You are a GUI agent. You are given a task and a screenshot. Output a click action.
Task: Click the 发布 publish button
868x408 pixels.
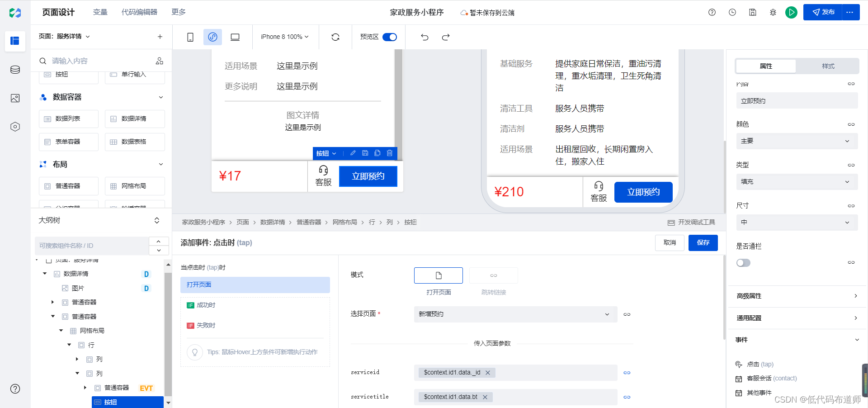pos(823,12)
